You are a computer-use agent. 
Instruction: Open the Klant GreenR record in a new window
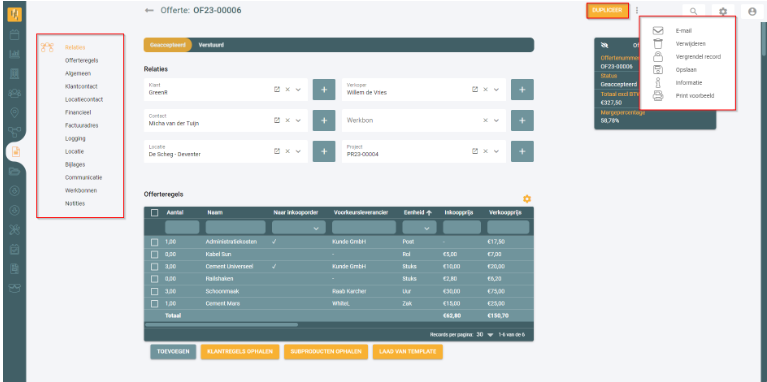tap(277, 90)
